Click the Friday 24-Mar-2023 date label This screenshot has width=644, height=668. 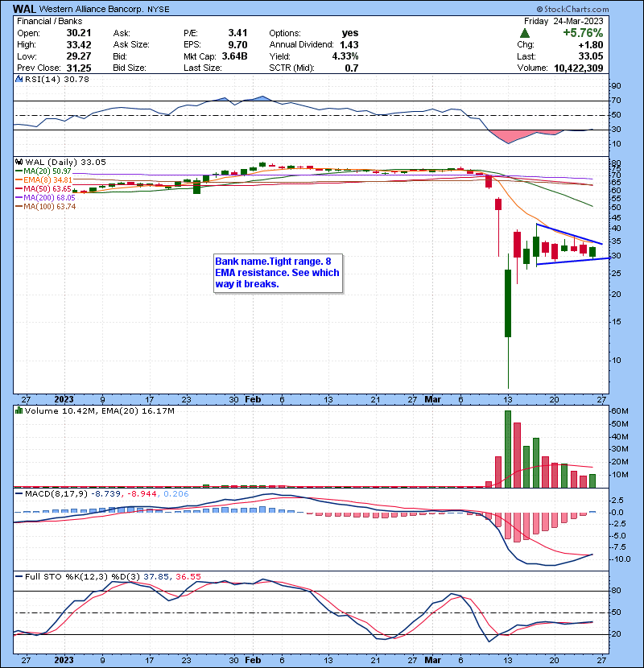(x=563, y=21)
